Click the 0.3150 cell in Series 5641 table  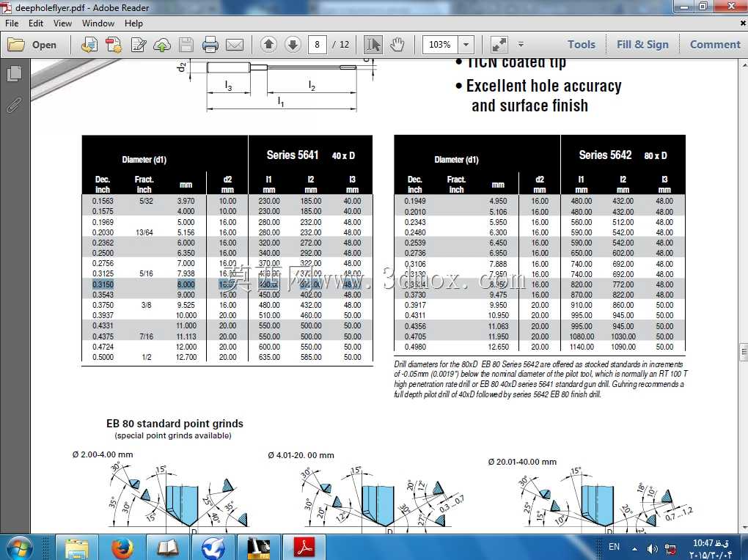pyautogui.click(x=103, y=284)
